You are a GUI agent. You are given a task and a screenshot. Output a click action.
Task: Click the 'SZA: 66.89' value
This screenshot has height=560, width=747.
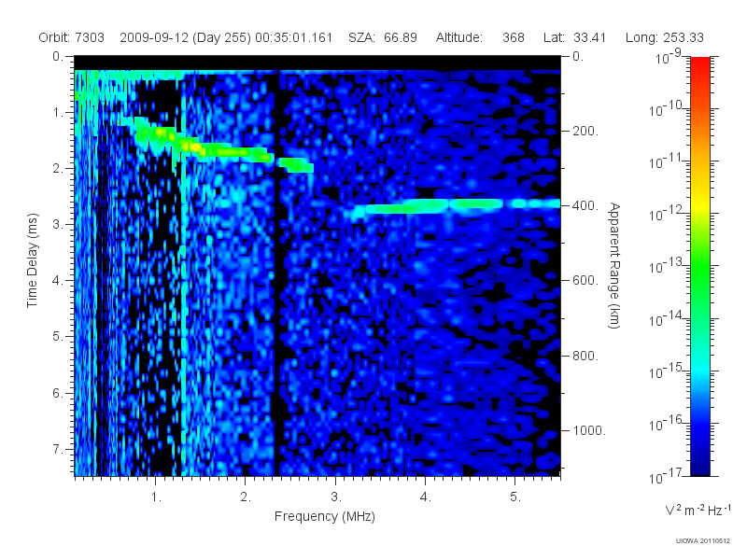point(383,37)
